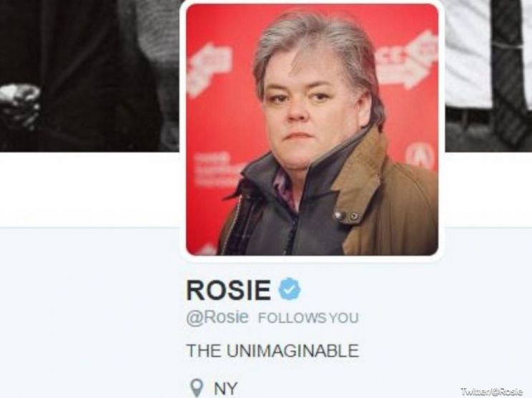Click the NY location text
This screenshot has height=398, width=532.
click(x=225, y=389)
